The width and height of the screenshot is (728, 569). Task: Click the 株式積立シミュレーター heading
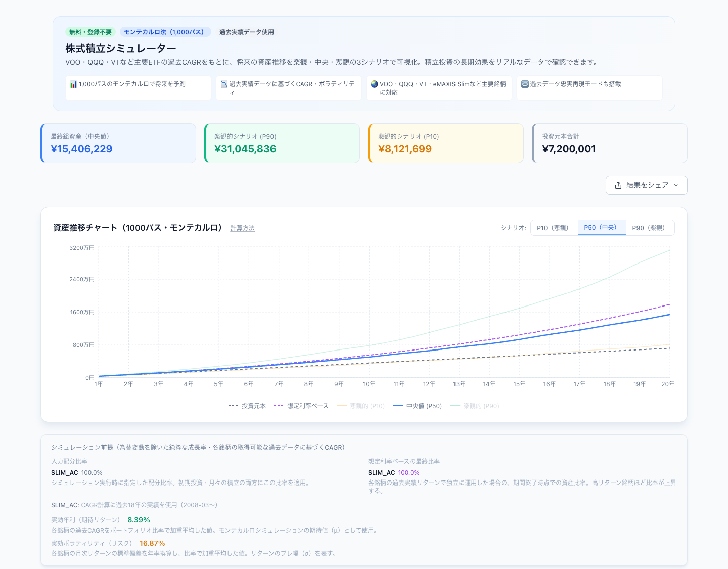[x=121, y=48]
